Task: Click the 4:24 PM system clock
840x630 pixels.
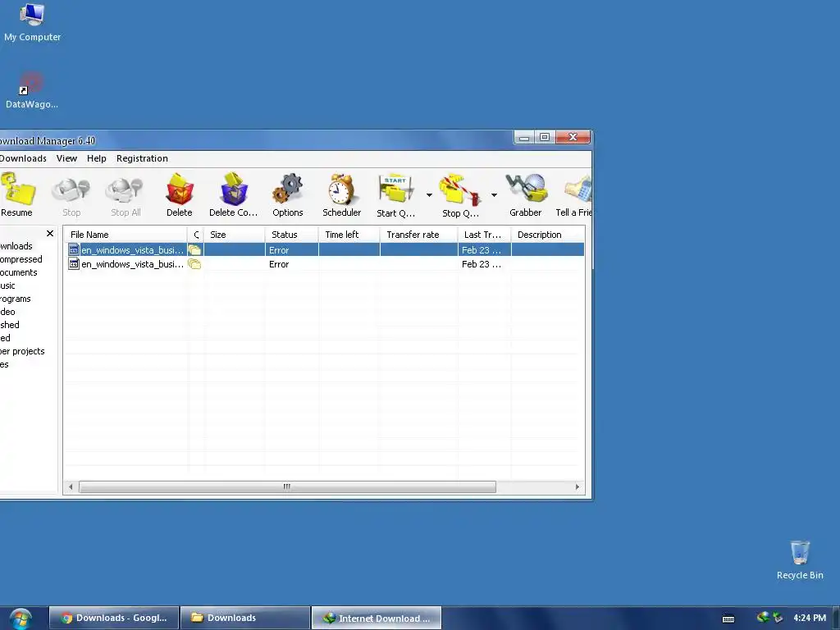Action: [810, 619]
